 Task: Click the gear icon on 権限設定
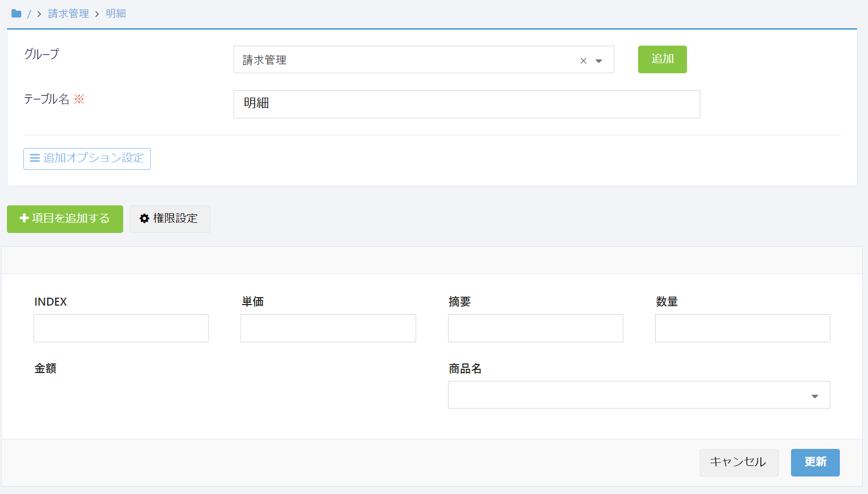point(144,219)
